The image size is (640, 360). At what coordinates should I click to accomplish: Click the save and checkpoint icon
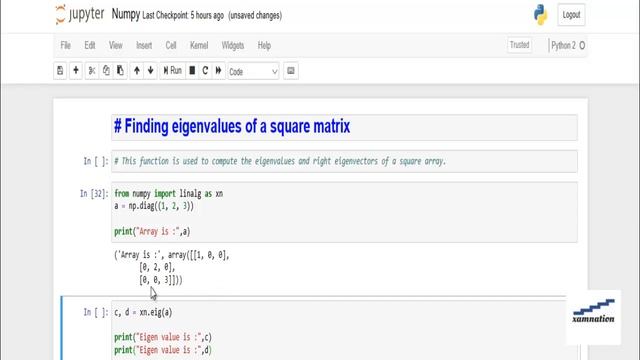click(x=60, y=71)
